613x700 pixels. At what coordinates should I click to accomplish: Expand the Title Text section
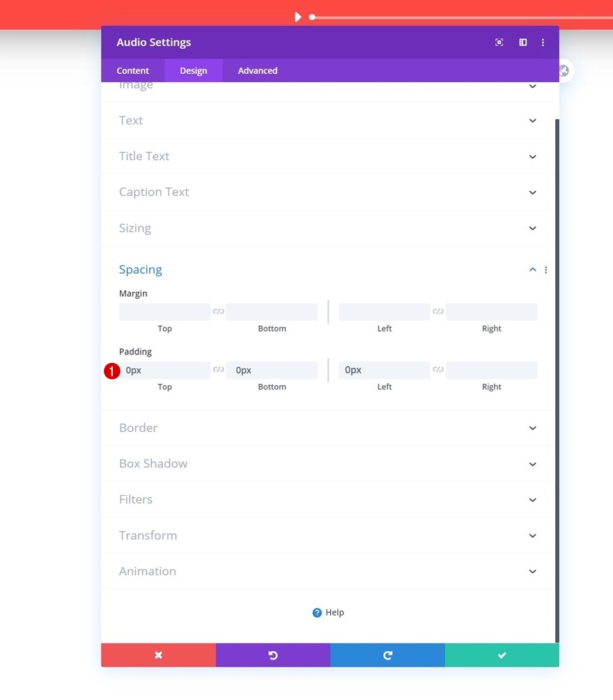click(x=328, y=156)
